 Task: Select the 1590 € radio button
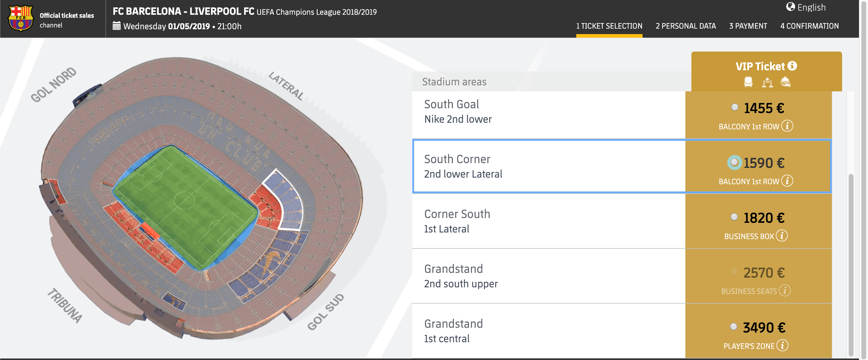tap(734, 163)
